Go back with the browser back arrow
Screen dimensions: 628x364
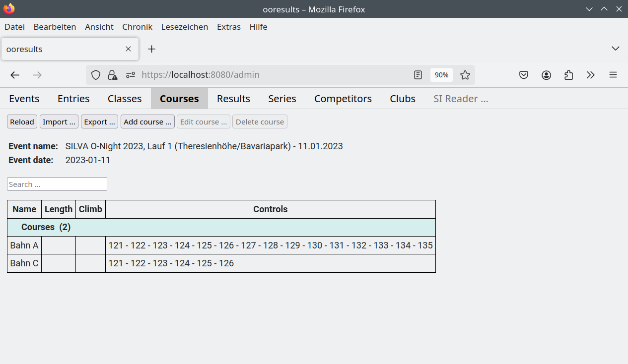(x=15, y=75)
